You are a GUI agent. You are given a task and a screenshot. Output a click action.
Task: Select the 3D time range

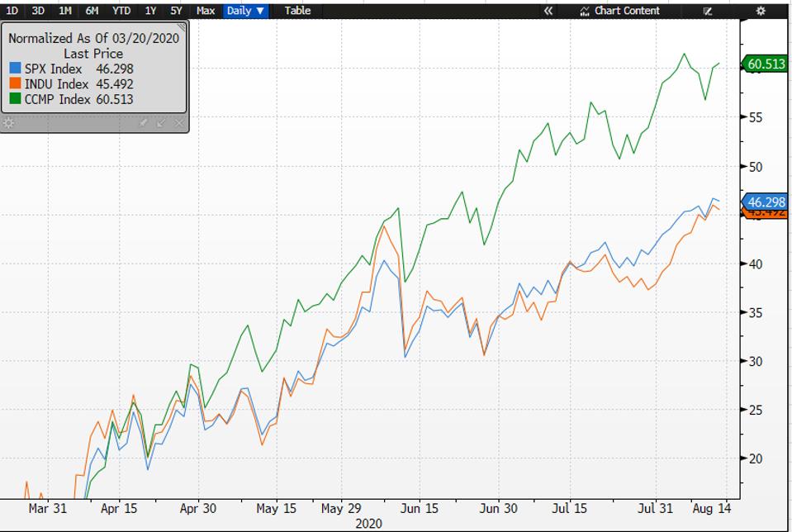coord(36,11)
